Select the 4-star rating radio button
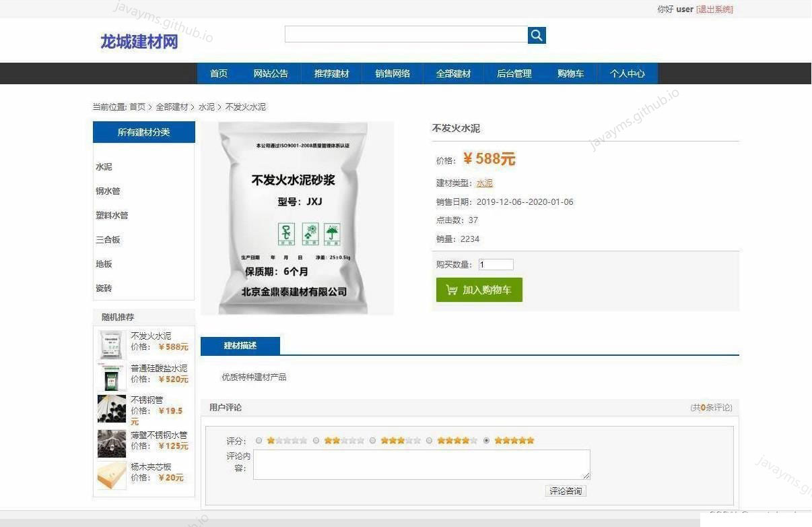Screen dimensions: 812x527 [429, 440]
